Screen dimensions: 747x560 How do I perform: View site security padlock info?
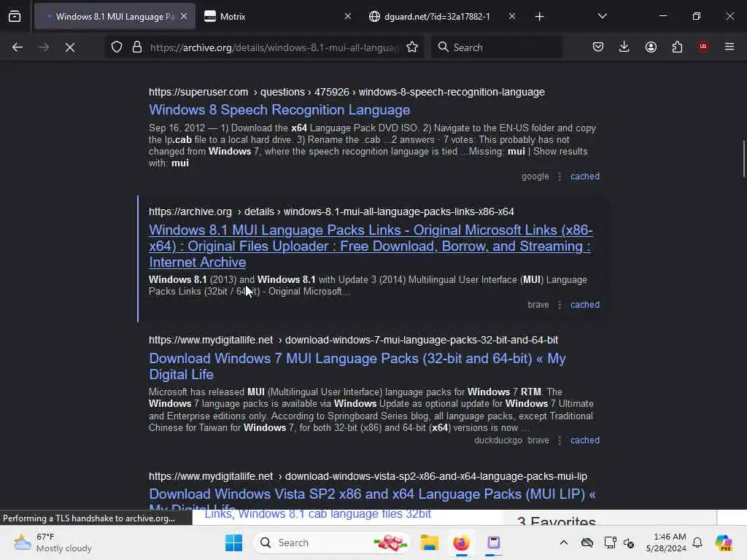137,47
